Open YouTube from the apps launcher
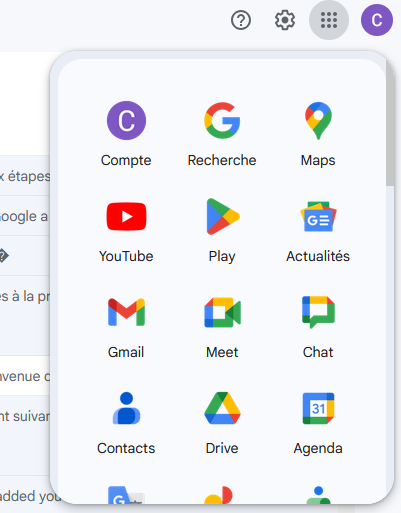This screenshot has width=401, height=513. click(x=126, y=230)
